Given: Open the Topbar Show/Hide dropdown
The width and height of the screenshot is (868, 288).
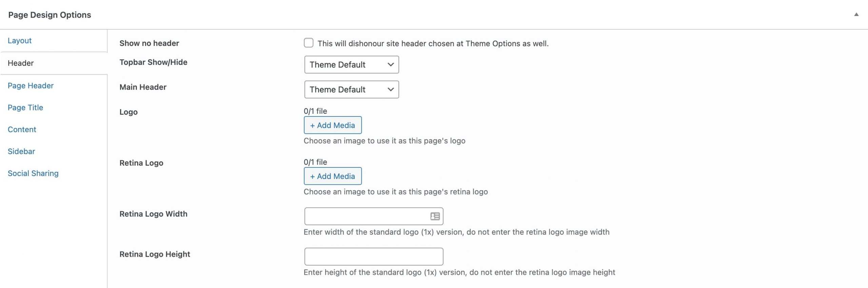Looking at the screenshot, I should (x=352, y=65).
